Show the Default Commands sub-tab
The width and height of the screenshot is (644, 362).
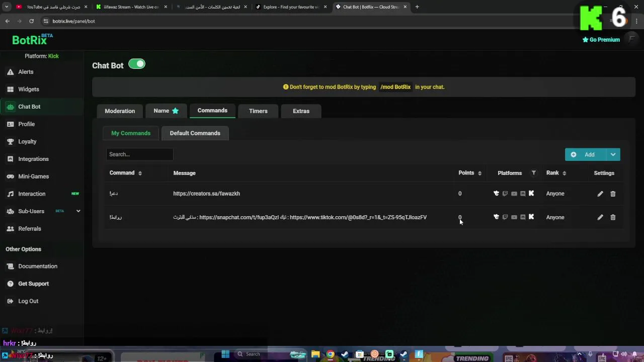[x=195, y=133]
